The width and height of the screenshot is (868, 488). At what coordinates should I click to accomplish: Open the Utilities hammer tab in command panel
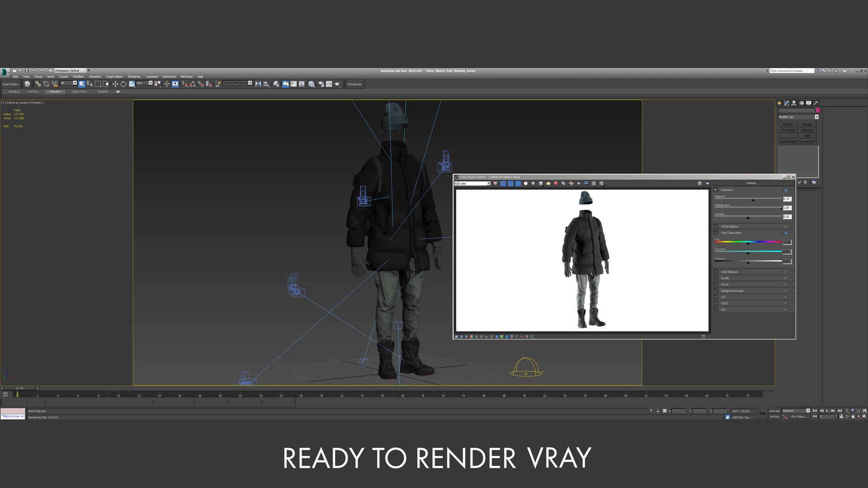tap(816, 103)
